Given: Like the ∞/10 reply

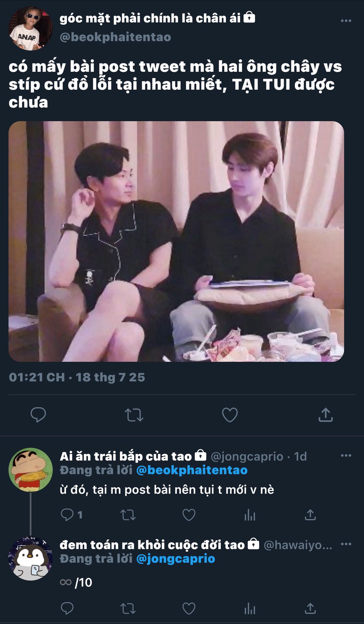Looking at the screenshot, I should (189, 608).
